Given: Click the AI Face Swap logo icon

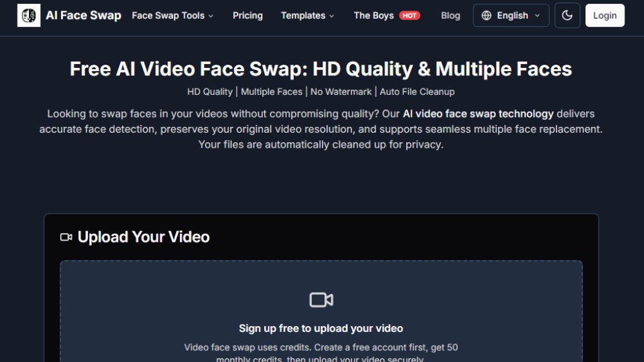Looking at the screenshot, I should pos(29,15).
